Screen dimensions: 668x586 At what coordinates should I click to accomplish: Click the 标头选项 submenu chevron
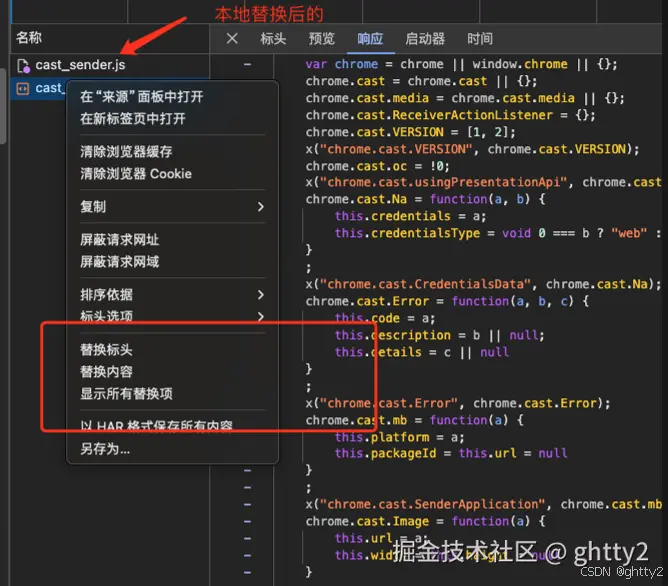point(261,316)
